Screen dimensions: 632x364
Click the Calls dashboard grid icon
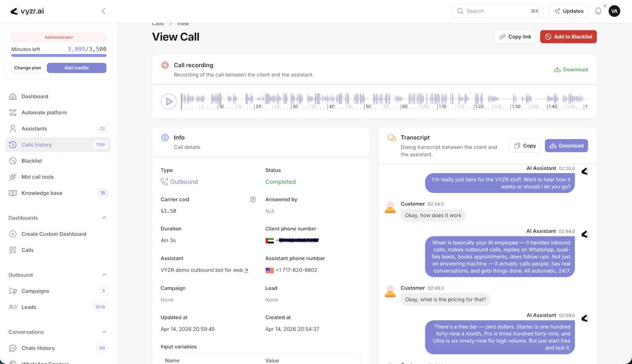click(x=13, y=250)
